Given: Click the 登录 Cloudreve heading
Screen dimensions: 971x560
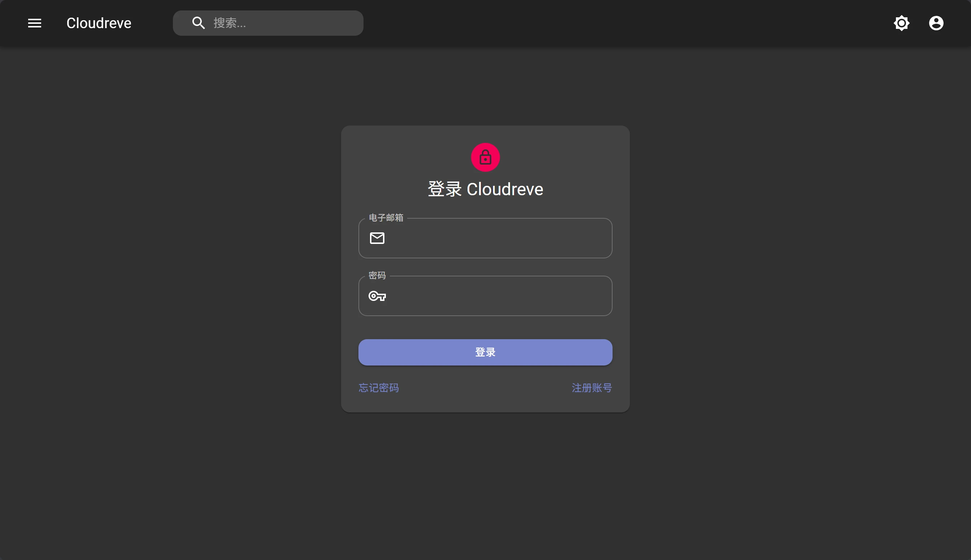Looking at the screenshot, I should point(485,189).
